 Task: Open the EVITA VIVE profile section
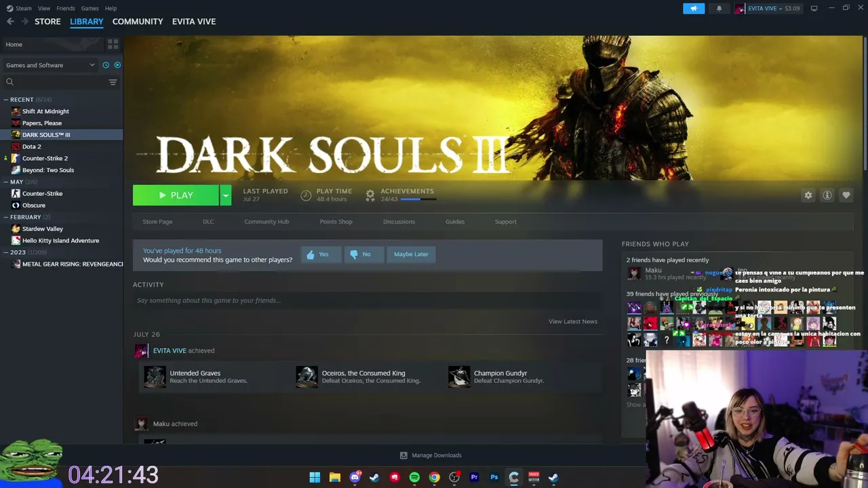[x=194, y=22]
